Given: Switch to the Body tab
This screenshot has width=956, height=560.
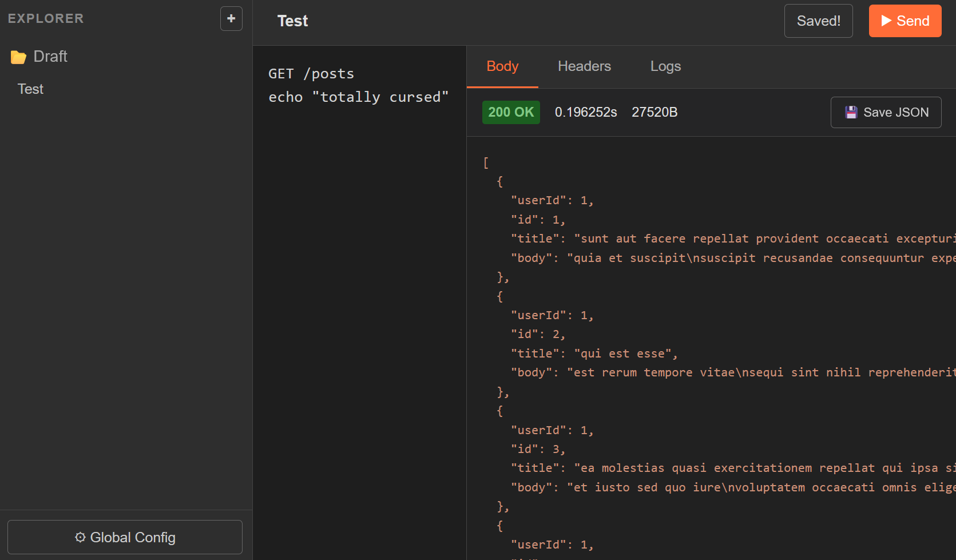Looking at the screenshot, I should point(502,66).
